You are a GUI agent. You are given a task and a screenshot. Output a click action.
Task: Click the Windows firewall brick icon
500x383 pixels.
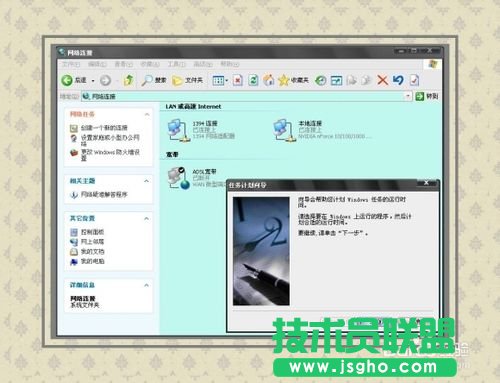pyautogui.click(x=74, y=153)
